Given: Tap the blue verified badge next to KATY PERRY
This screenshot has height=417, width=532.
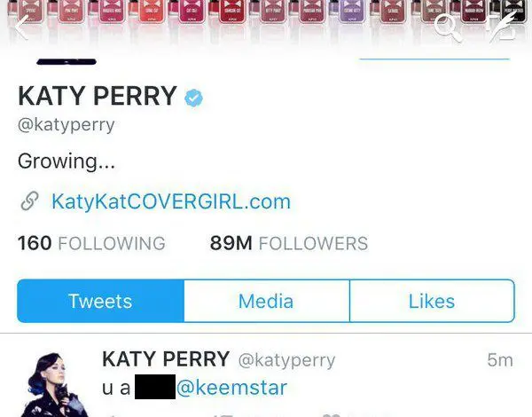Looking at the screenshot, I should point(193,98).
